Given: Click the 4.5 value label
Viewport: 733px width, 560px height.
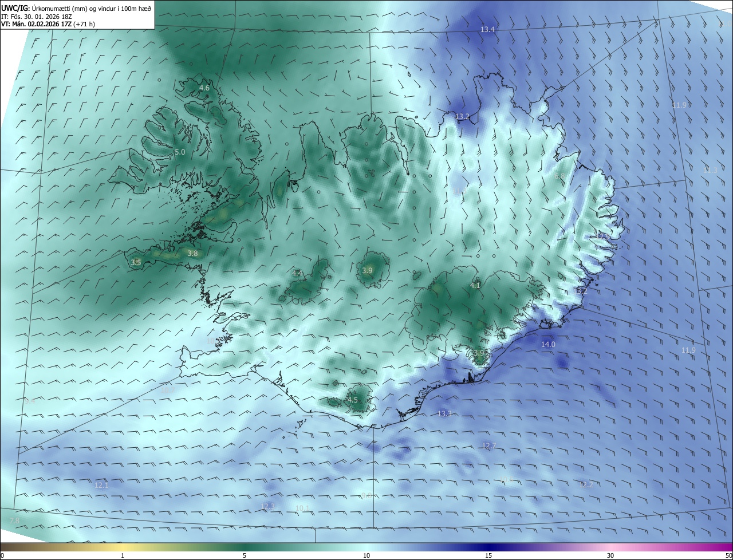Looking at the screenshot, I should (x=352, y=400).
